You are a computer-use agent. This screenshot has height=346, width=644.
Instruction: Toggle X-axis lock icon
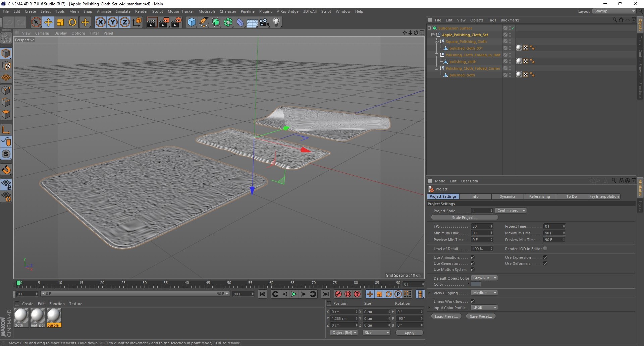tap(100, 22)
